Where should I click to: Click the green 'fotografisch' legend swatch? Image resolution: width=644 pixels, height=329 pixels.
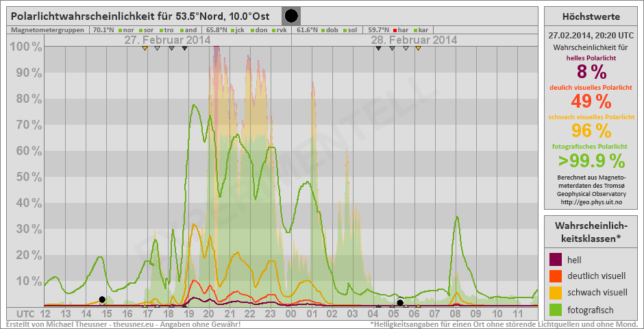pos(556,309)
